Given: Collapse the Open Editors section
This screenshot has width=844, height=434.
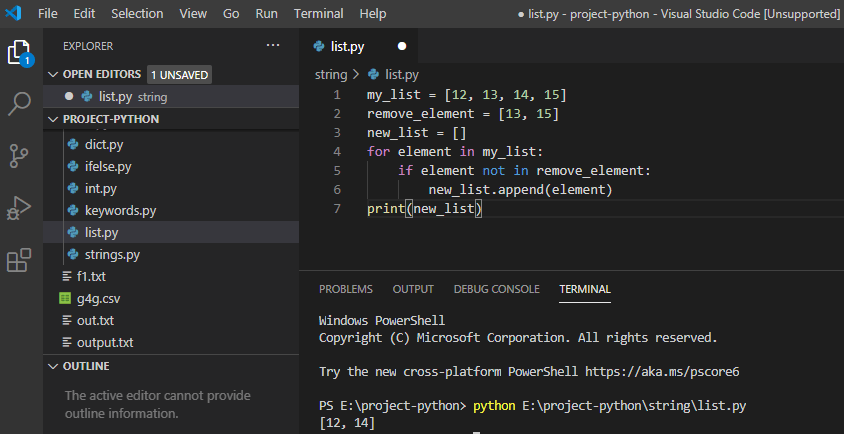Looking at the screenshot, I should coord(53,74).
